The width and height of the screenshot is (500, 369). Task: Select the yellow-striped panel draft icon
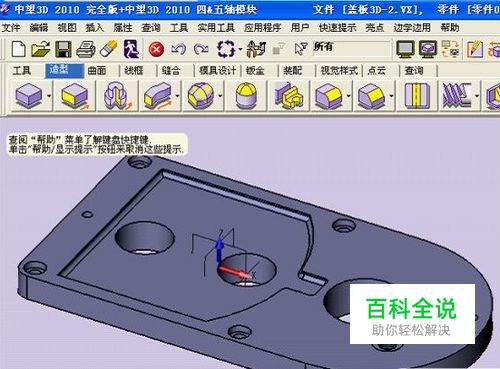[417, 96]
